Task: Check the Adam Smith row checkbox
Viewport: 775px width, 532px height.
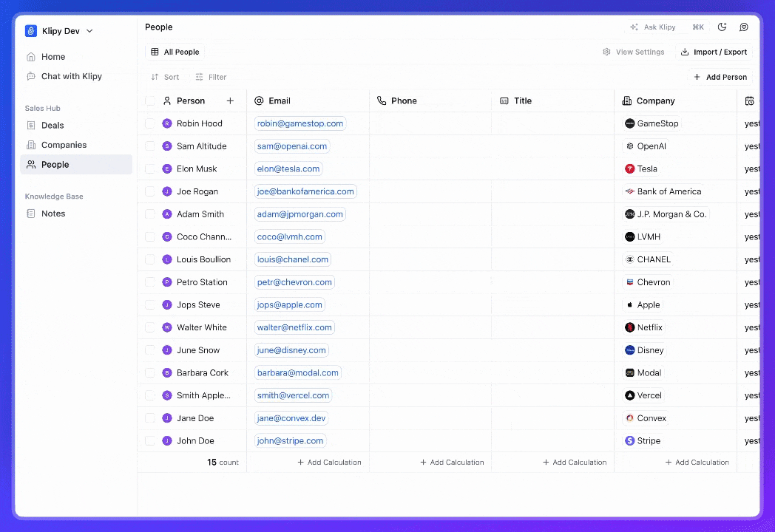Action: click(150, 214)
